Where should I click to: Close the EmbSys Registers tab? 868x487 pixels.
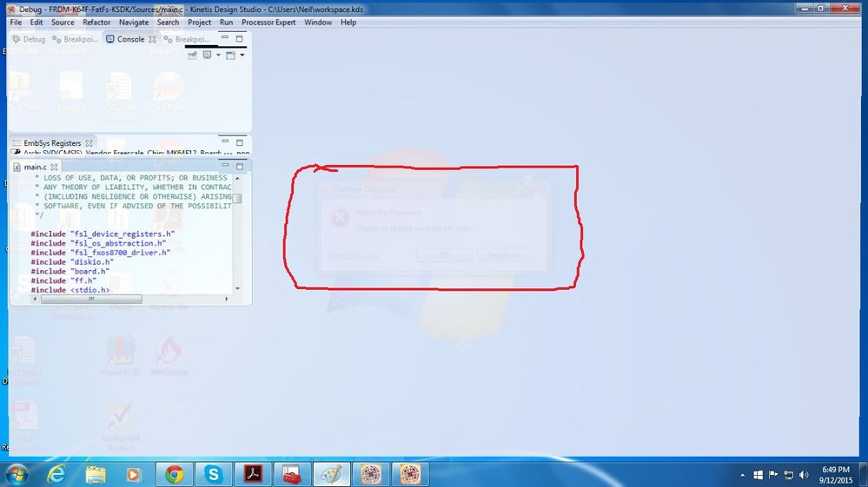pos(89,143)
